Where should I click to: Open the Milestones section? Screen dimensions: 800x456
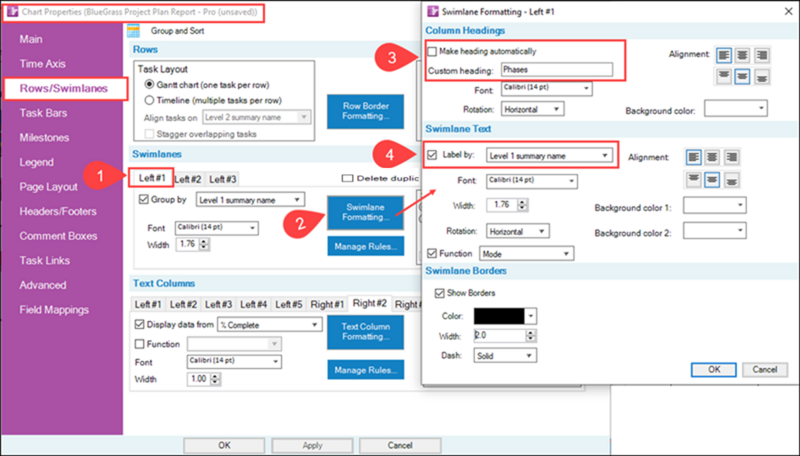pos(44,138)
